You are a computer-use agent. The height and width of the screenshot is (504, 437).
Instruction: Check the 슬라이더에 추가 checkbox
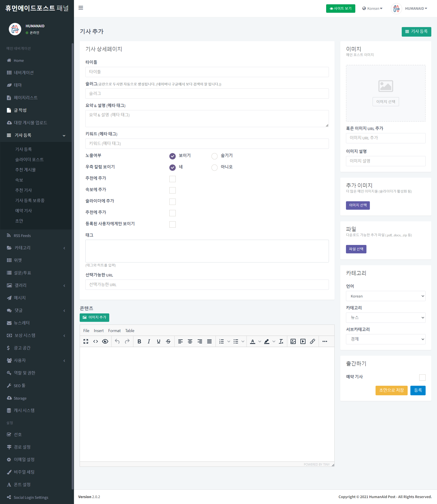pos(173,202)
